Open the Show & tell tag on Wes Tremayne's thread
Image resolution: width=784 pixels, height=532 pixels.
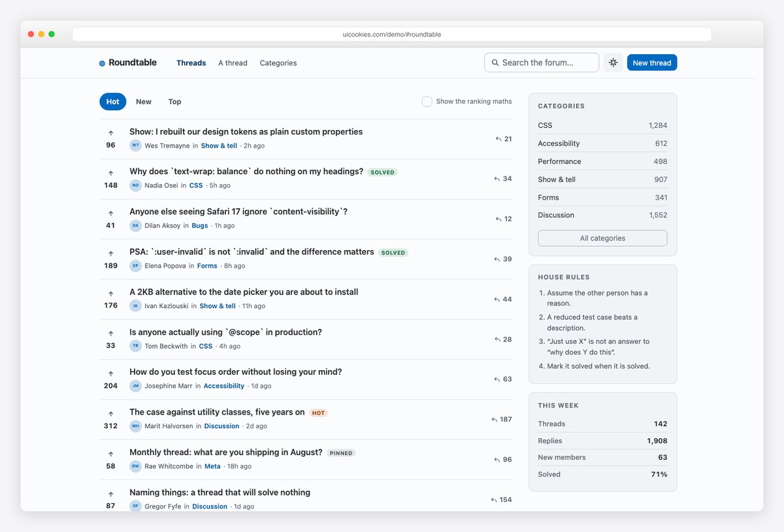pos(219,146)
